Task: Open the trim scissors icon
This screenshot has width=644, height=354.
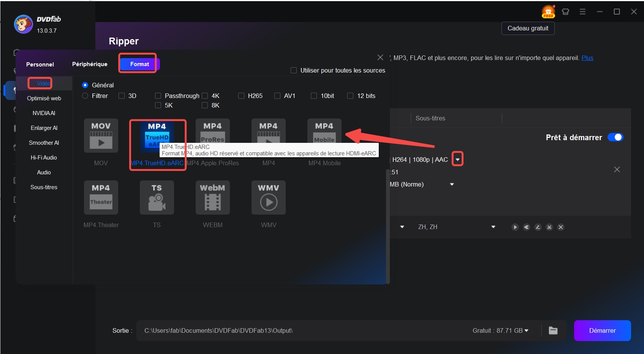Action: point(549,227)
